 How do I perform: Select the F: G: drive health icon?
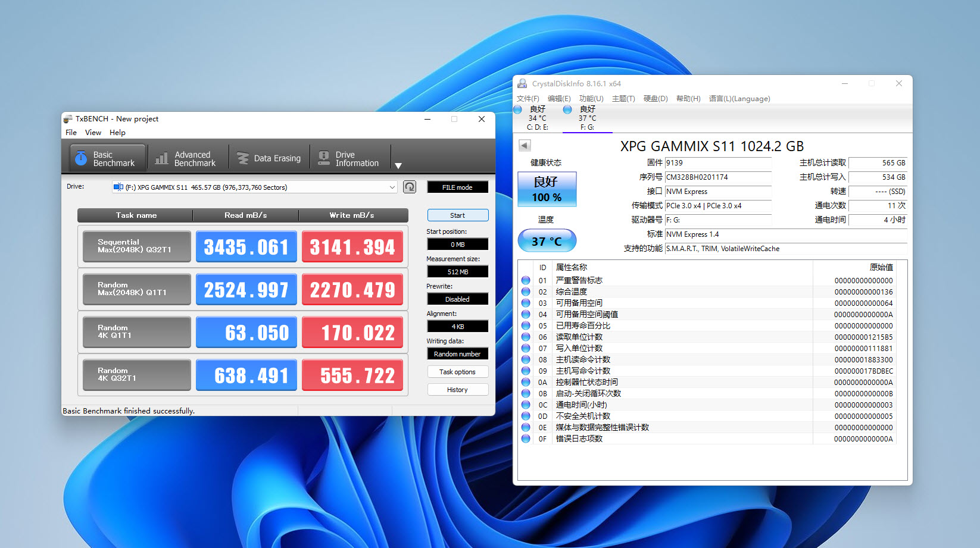(x=568, y=109)
